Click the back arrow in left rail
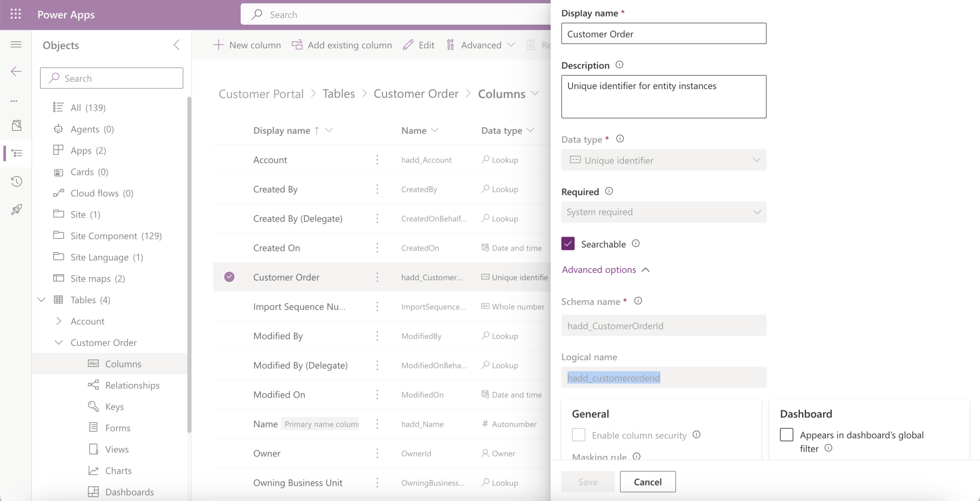This screenshot has width=980, height=501. coord(16,71)
